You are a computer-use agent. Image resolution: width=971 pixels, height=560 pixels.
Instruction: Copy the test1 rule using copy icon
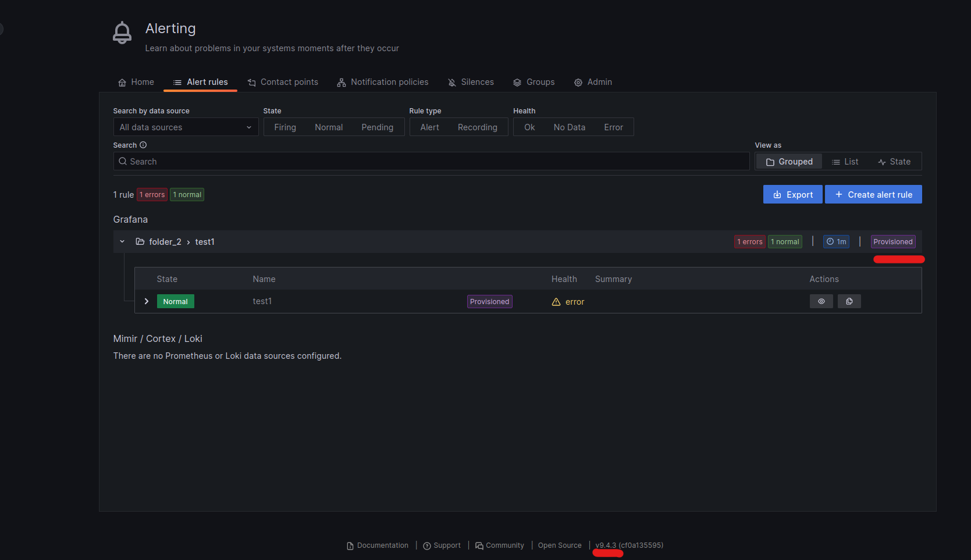click(849, 301)
